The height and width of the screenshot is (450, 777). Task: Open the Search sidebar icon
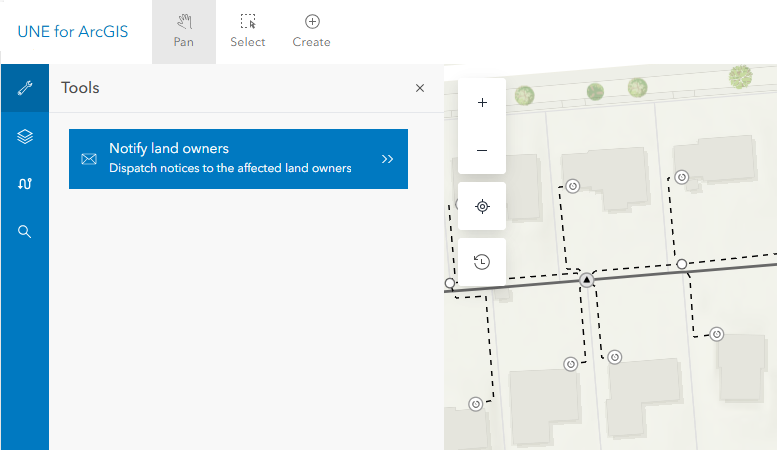(25, 231)
